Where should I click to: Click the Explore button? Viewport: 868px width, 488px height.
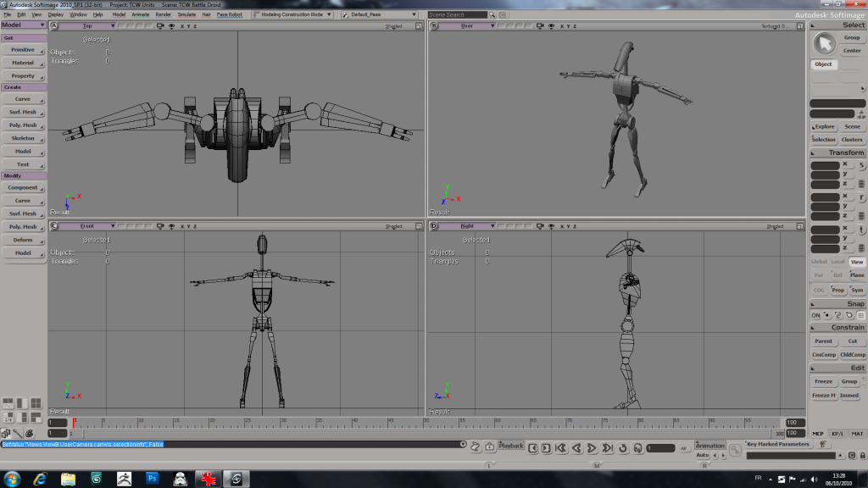[824, 127]
